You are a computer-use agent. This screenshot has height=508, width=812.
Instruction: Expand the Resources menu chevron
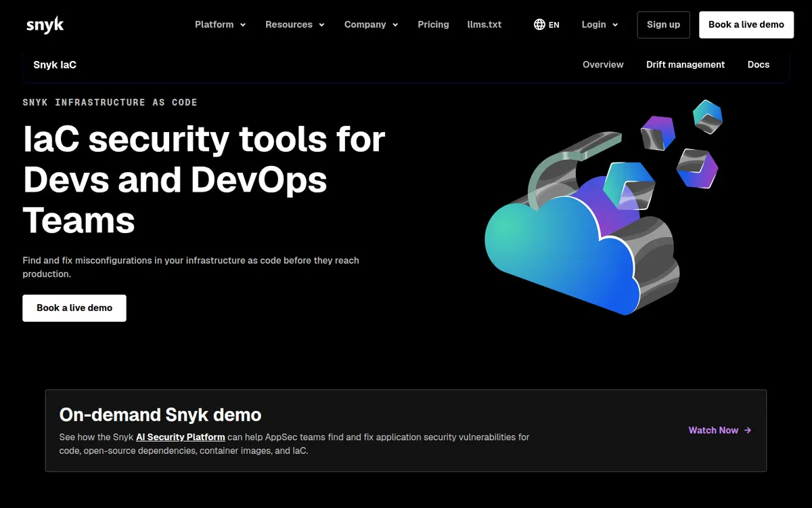point(322,25)
